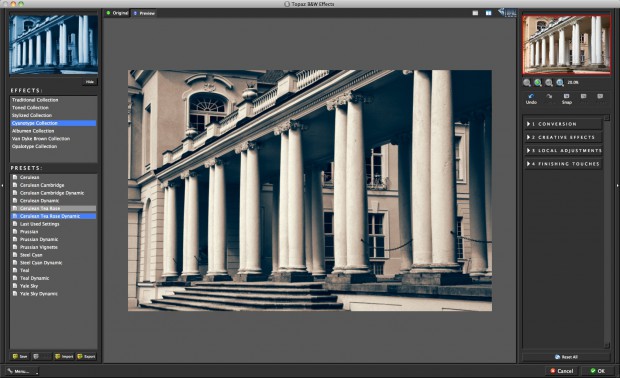Choose the Yale Sky preset
620x378 pixels.
[53, 286]
